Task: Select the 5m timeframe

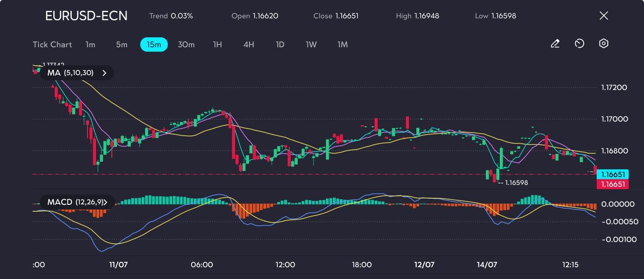Action: (x=122, y=44)
